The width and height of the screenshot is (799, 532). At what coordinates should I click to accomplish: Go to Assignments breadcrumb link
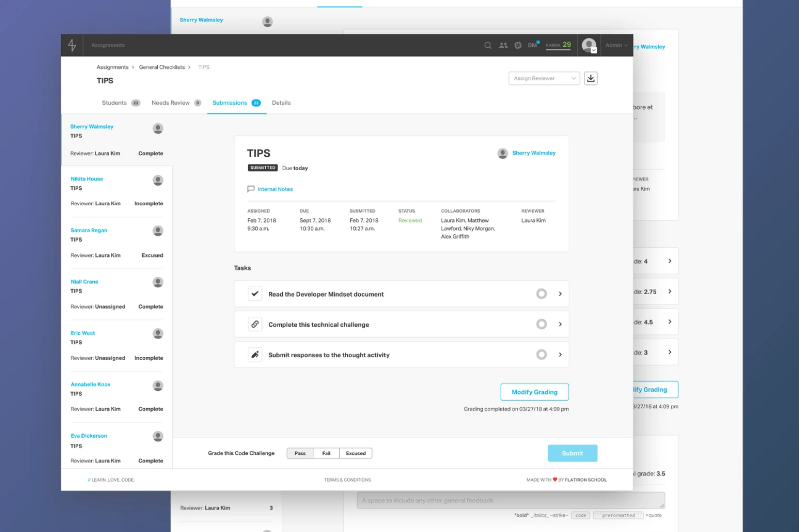pyautogui.click(x=113, y=67)
